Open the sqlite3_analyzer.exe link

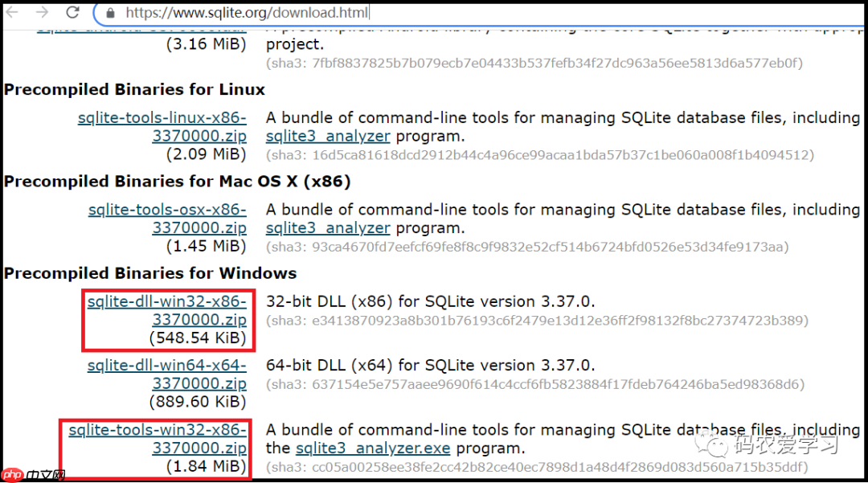[x=373, y=448]
